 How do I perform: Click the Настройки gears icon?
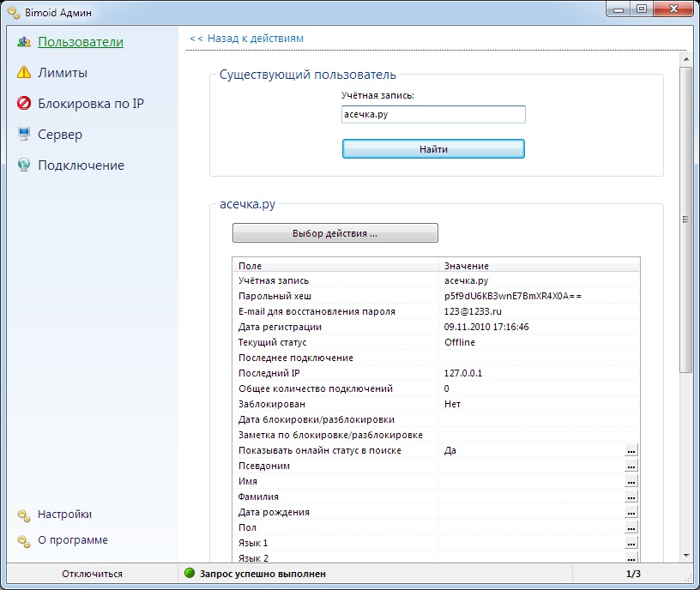(x=24, y=515)
